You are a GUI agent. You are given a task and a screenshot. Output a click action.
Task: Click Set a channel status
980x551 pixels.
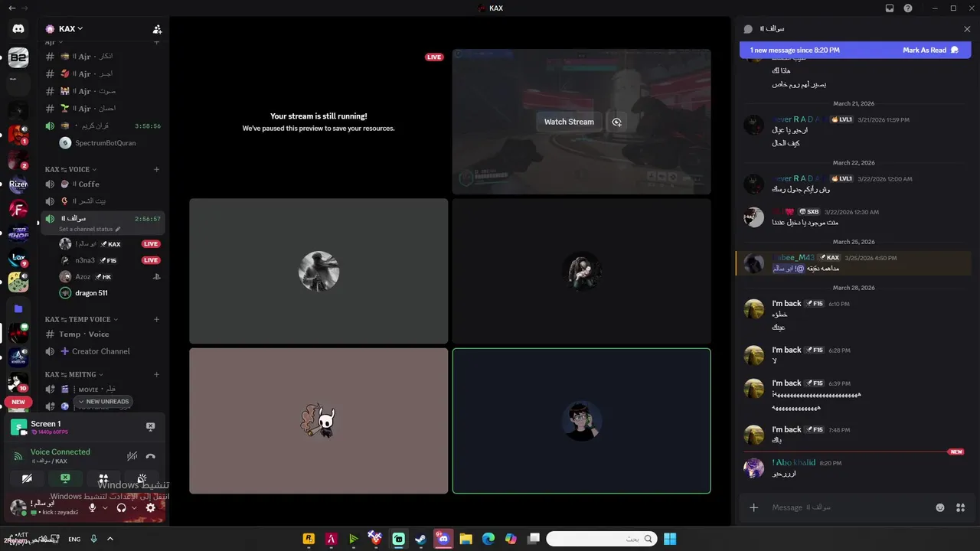pyautogui.click(x=90, y=229)
